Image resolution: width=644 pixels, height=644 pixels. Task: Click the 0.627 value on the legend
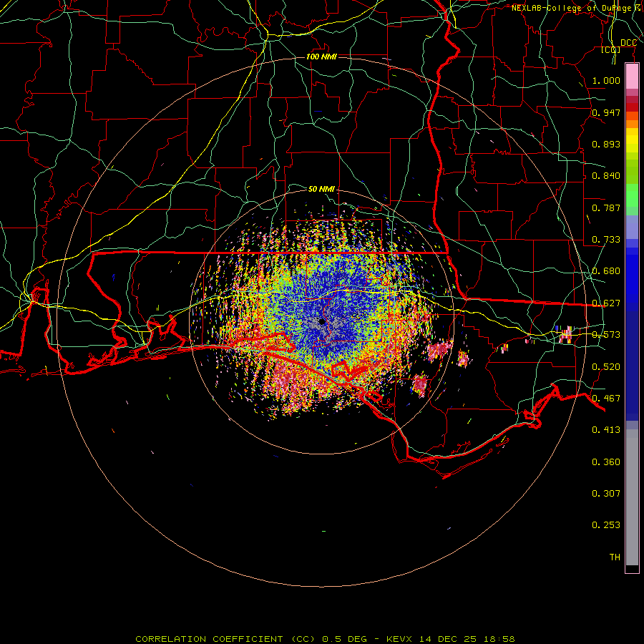(606, 303)
